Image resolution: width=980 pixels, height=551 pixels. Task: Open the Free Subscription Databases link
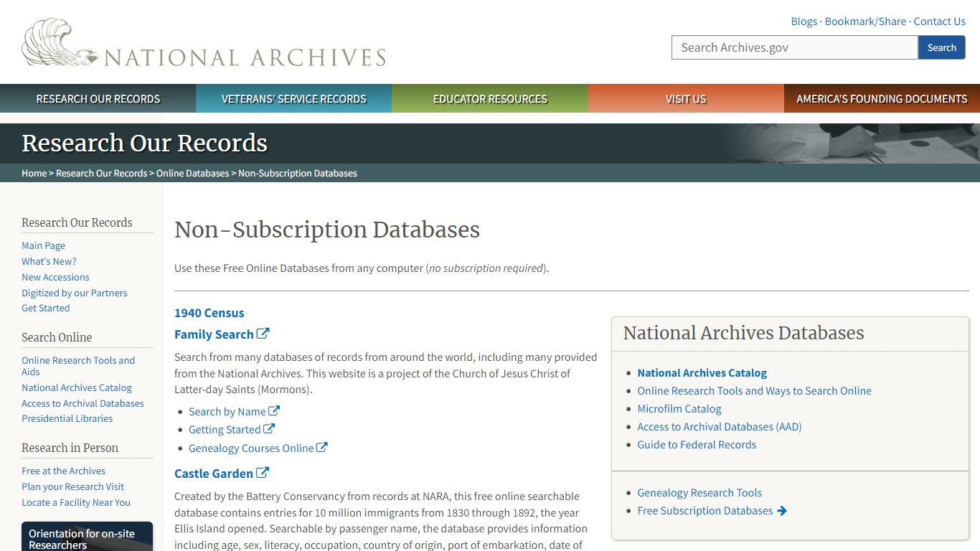point(705,511)
